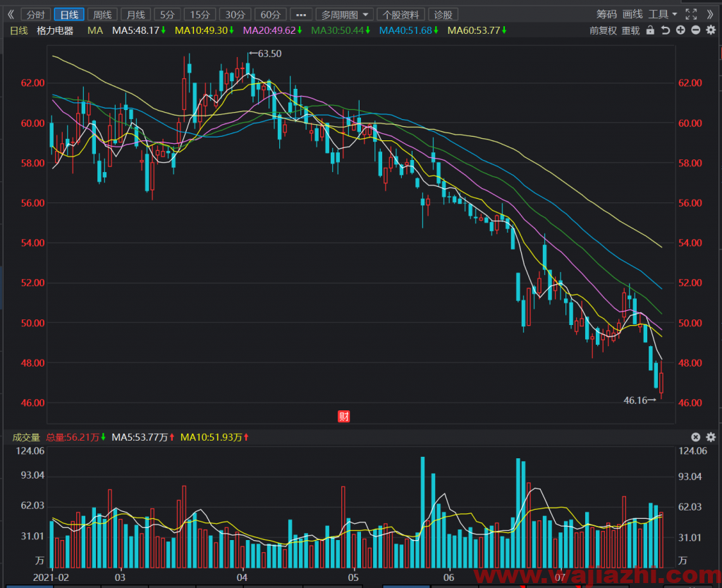The height and width of the screenshot is (588, 722).
Task: Click 总量:56.21万 volume value
Action: click(76, 437)
